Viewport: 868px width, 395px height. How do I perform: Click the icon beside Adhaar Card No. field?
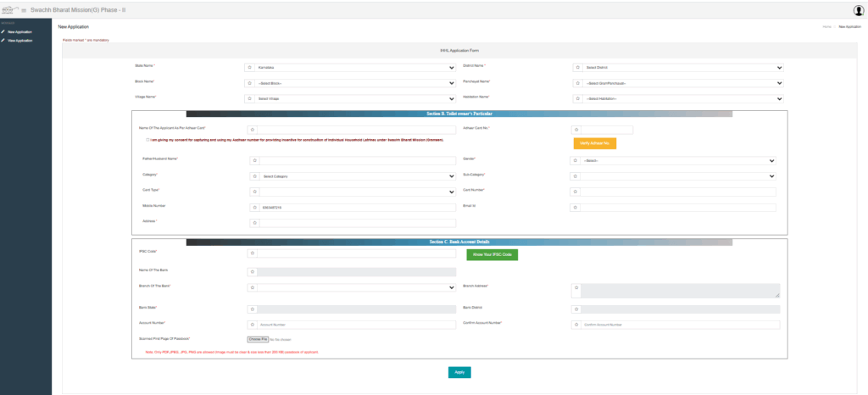tap(576, 130)
